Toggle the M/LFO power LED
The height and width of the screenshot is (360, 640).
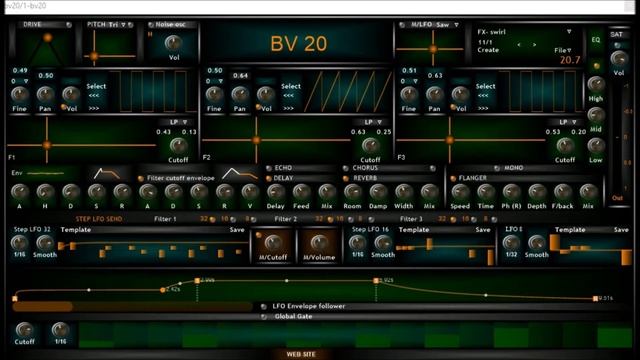[x=402, y=25]
